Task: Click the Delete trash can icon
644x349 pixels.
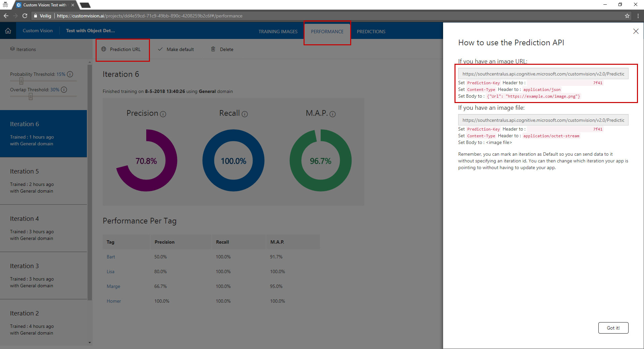Action: coord(213,49)
